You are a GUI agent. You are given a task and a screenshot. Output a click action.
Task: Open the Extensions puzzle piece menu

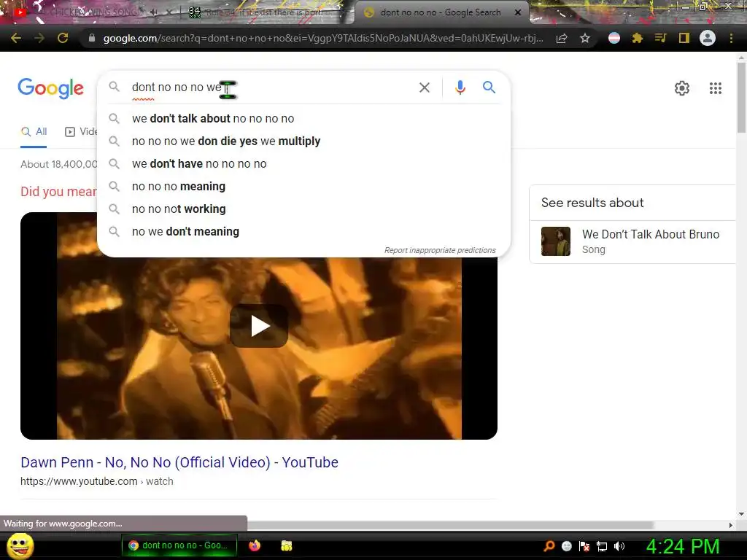click(x=638, y=38)
